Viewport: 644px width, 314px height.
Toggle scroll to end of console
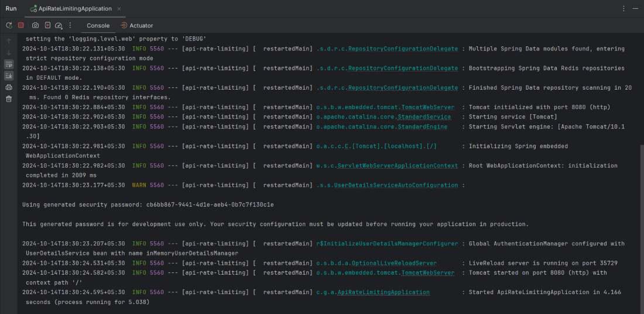pyautogui.click(x=9, y=76)
